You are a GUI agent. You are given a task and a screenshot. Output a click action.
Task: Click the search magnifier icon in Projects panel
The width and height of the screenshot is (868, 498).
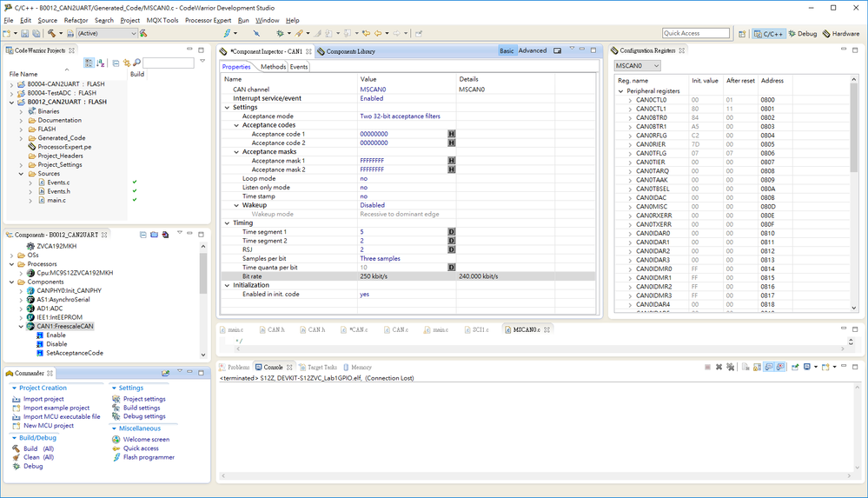136,63
